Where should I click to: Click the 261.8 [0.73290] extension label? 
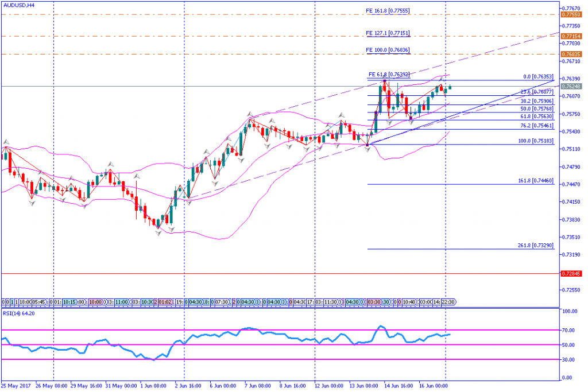pyautogui.click(x=536, y=246)
